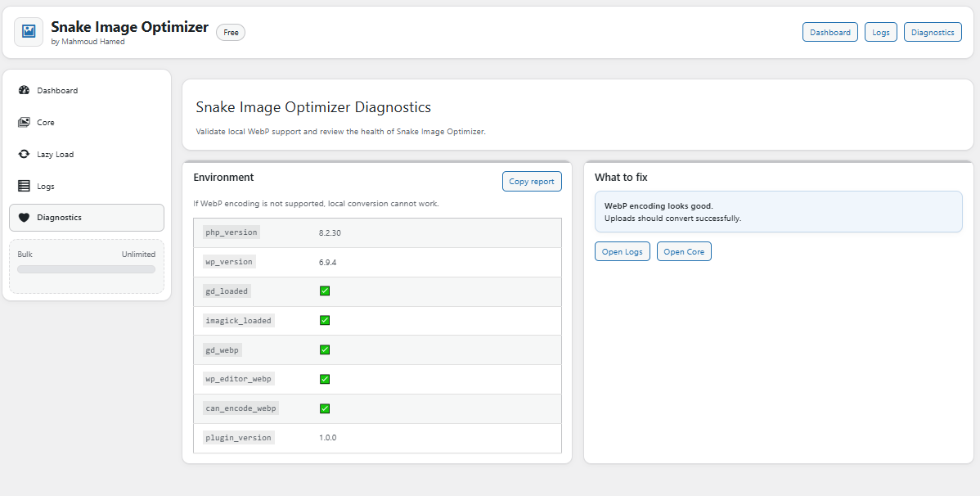Image resolution: width=980 pixels, height=496 pixels.
Task: Click the can_encode_webp label
Action: 241,408
